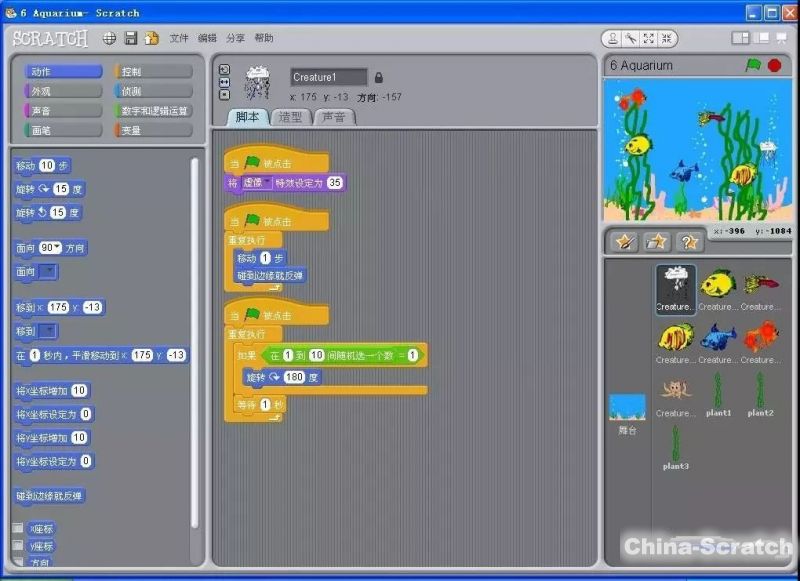The width and height of the screenshot is (800, 581).
Task: Switch to presentation mode icon
Action: tap(781, 38)
